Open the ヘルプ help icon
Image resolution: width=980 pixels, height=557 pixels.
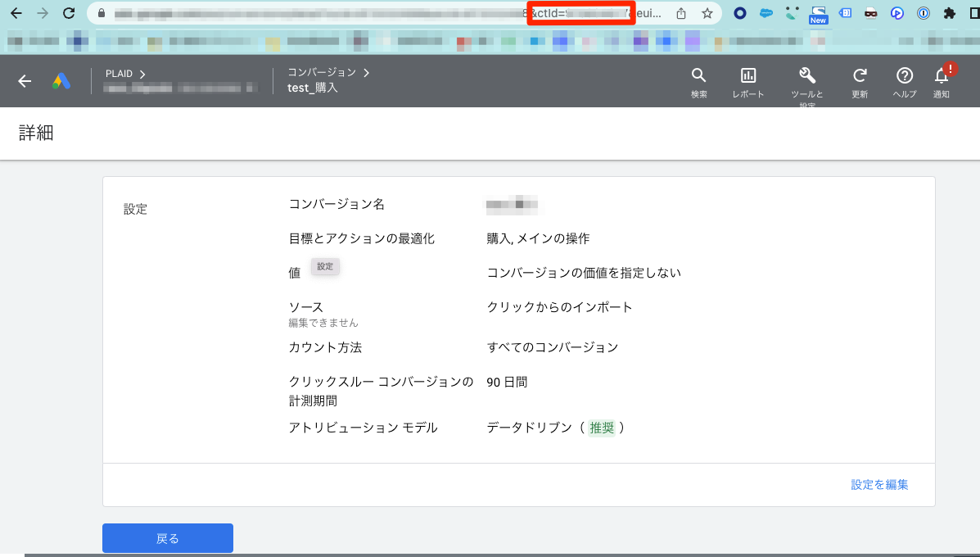point(905,84)
